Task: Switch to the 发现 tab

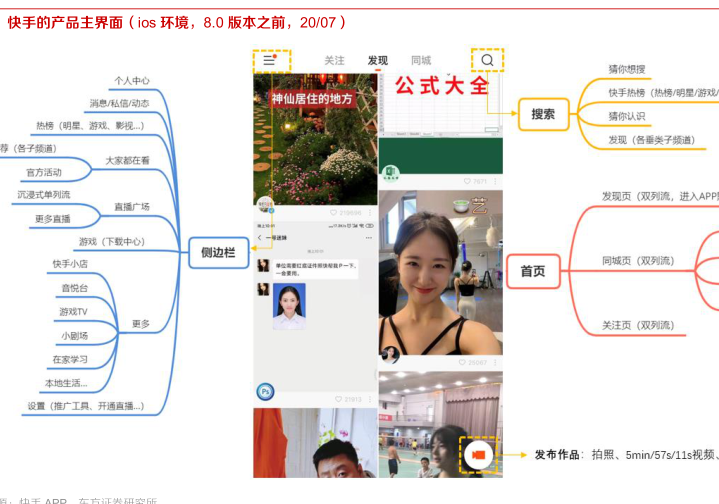Action: pyautogui.click(x=378, y=61)
